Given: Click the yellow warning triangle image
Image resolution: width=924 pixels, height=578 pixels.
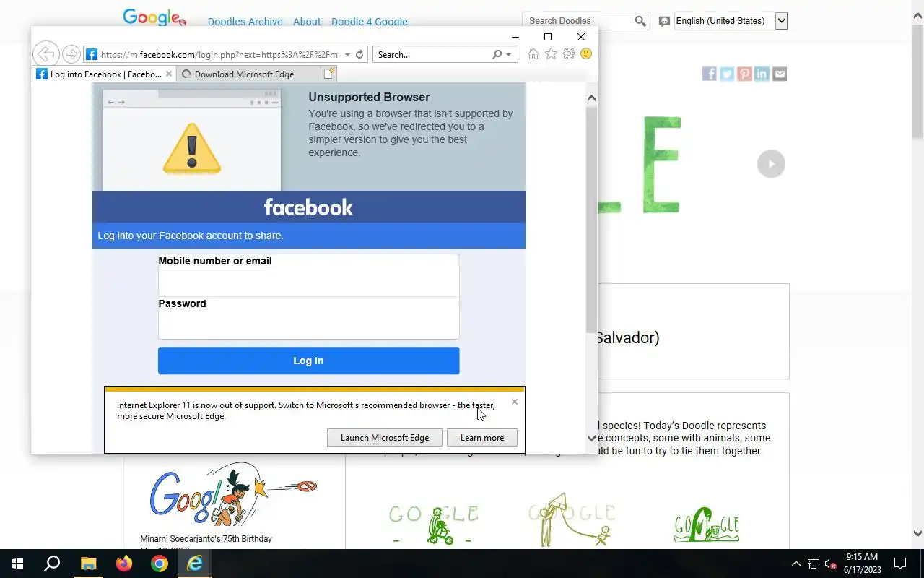Looking at the screenshot, I should [191, 149].
